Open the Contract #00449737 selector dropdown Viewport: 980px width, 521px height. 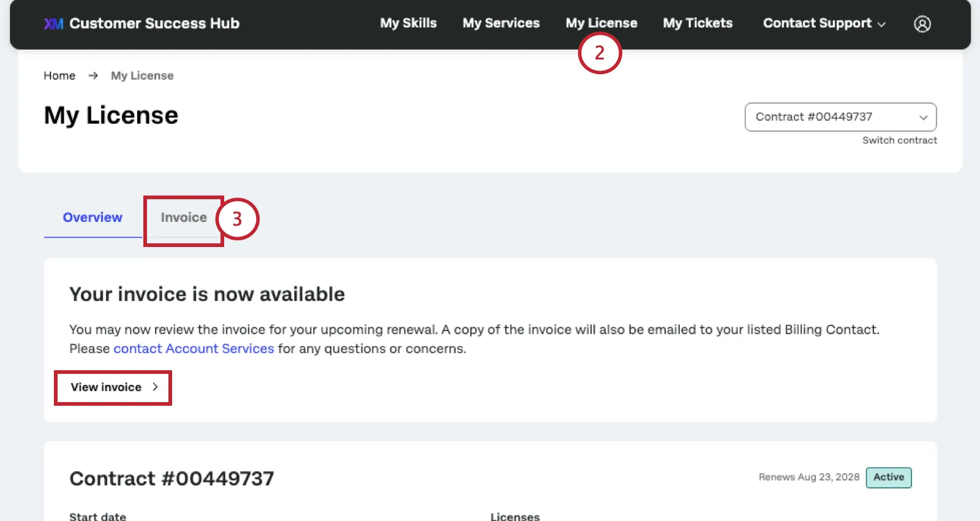[840, 117]
